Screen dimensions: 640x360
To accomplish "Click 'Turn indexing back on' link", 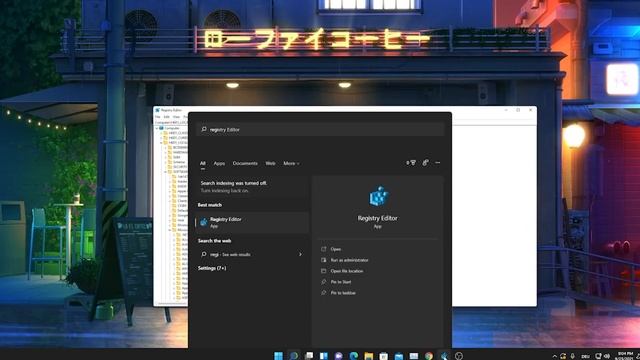I will pyautogui.click(x=224, y=191).
